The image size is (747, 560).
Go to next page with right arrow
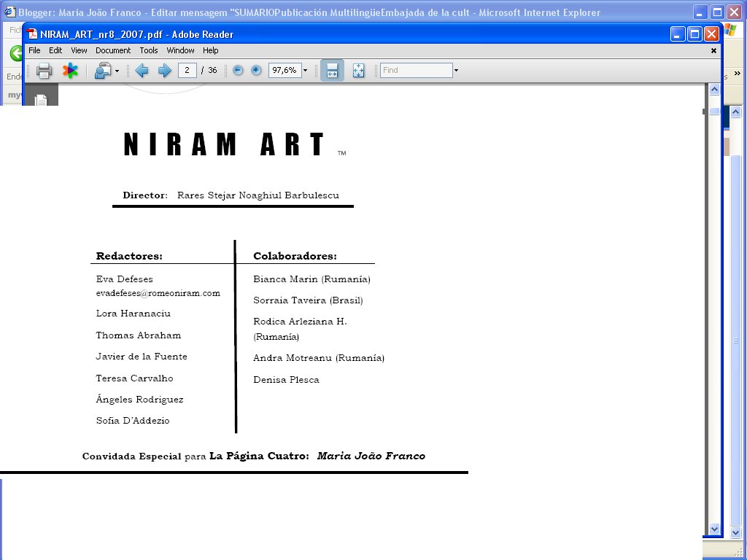[x=163, y=70]
